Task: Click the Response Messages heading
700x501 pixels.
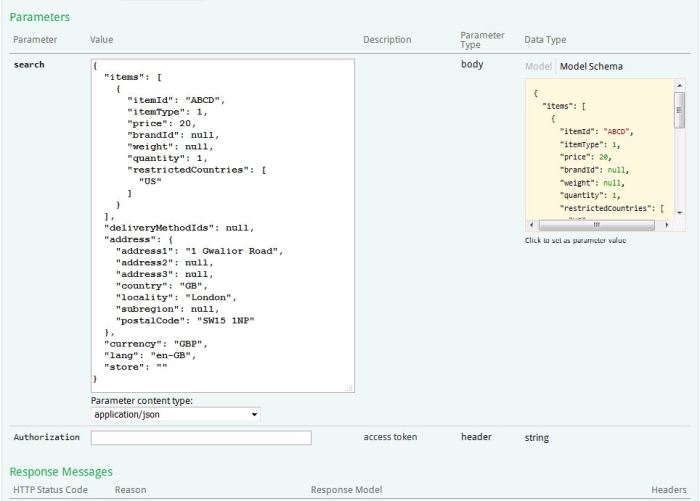Action: [61, 472]
